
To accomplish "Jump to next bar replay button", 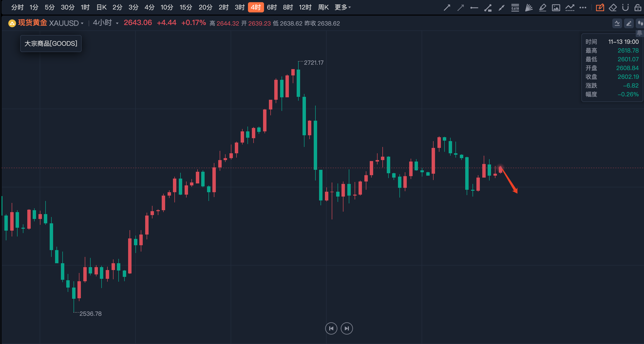I will click(347, 328).
